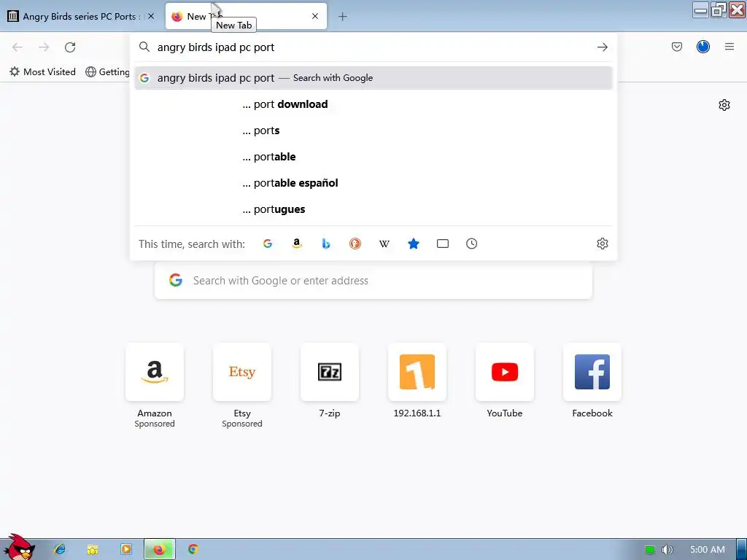Search with Amazon one-off icon
The image size is (747, 560).
[297, 244]
